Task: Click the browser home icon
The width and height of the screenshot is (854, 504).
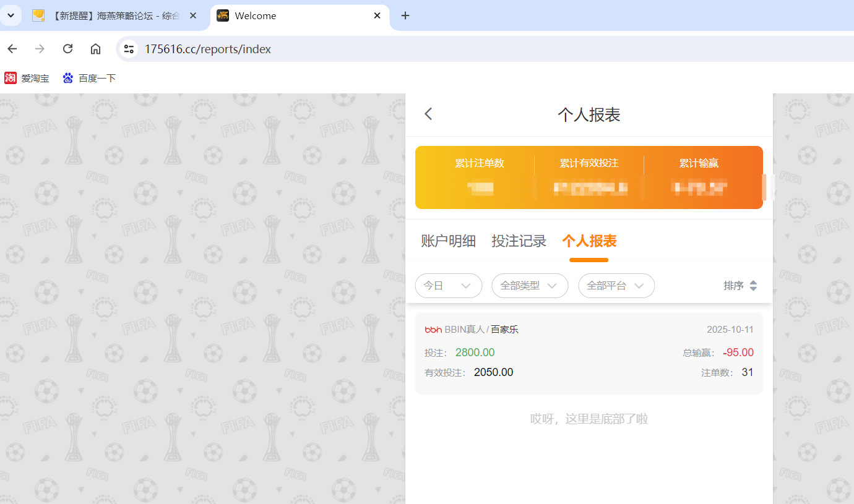Action: pos(95,48)
